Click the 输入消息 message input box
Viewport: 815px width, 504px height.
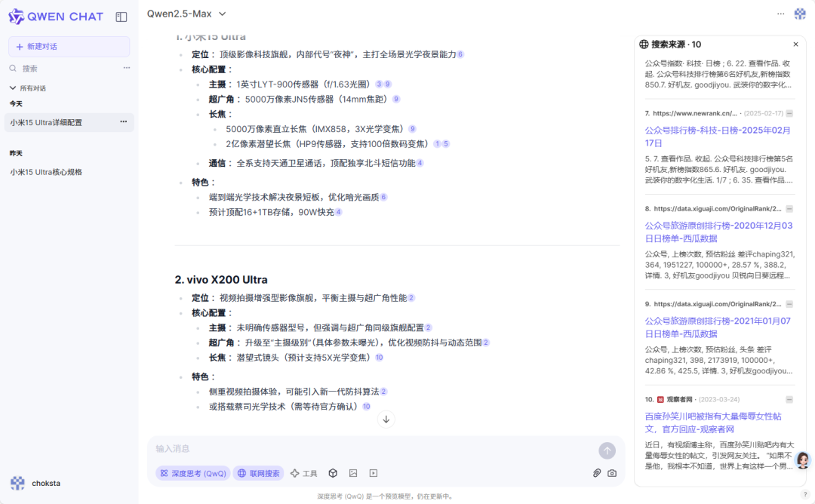point(374,449)
